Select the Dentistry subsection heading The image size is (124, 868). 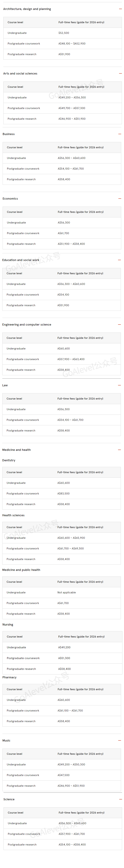coord(9,460)
